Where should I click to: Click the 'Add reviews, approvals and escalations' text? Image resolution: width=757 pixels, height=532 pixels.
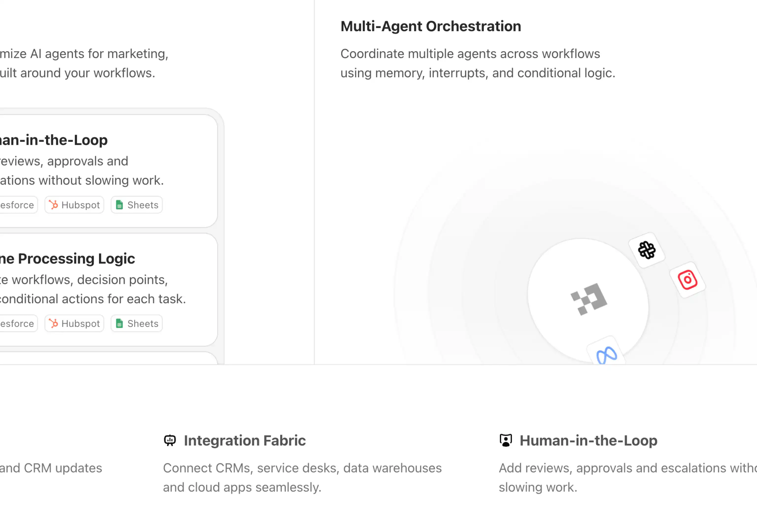pyautogui.click(x=626, y=468)
